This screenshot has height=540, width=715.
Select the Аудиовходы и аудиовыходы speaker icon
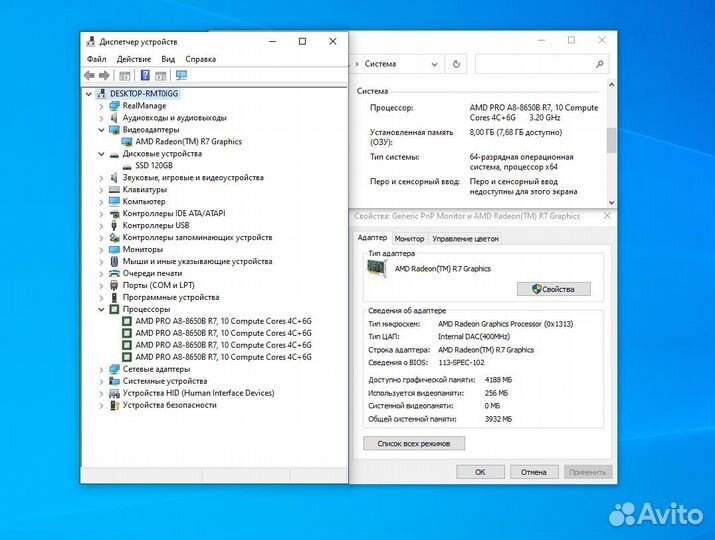[114, 118]
